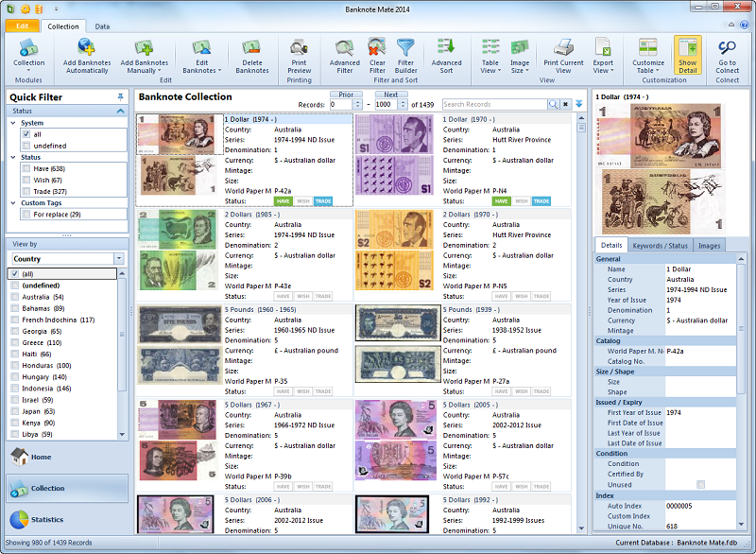Check the For replace (29) tag

click(26, 214)
